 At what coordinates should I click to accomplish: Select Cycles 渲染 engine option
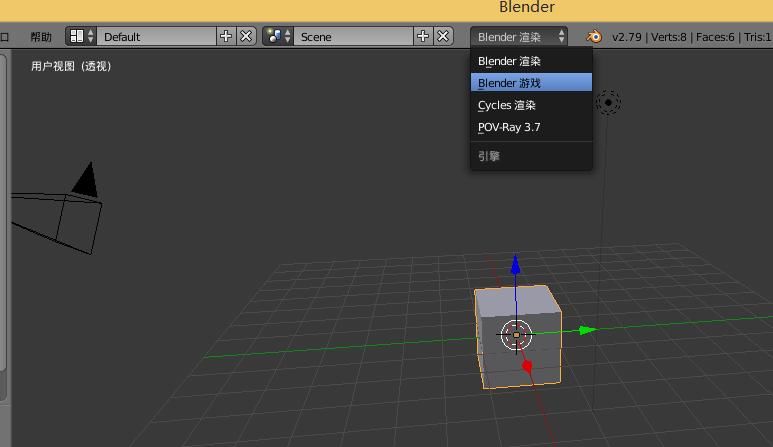click(531, 105)
